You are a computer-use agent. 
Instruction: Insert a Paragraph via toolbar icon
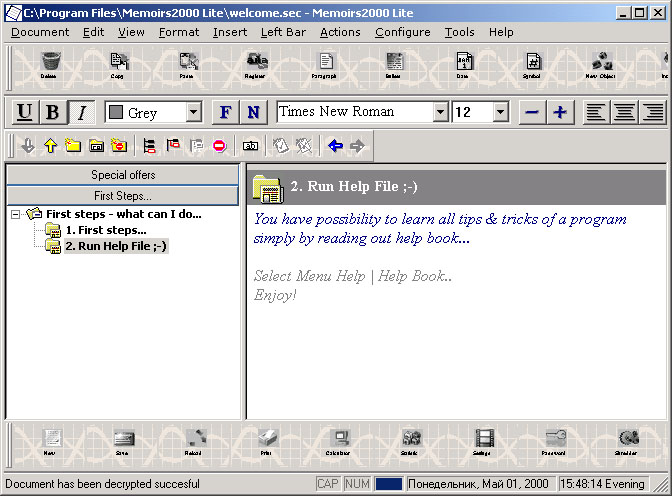point(326,62)
